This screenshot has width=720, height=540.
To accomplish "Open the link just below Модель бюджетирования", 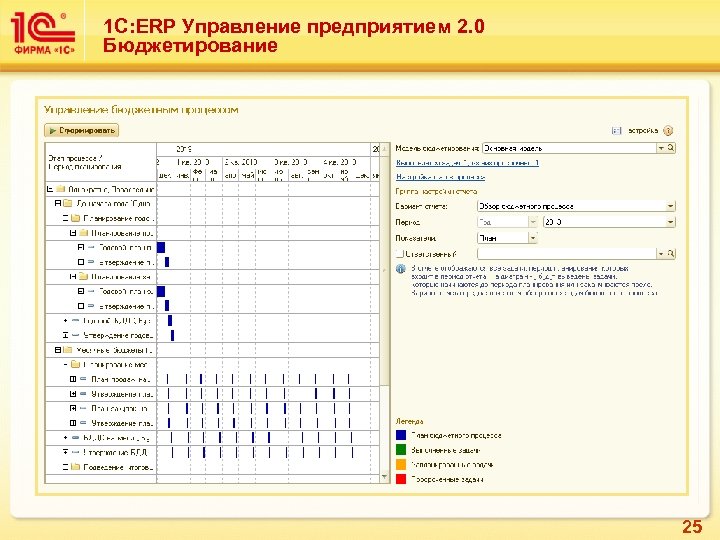I will (x=467, y=163).
